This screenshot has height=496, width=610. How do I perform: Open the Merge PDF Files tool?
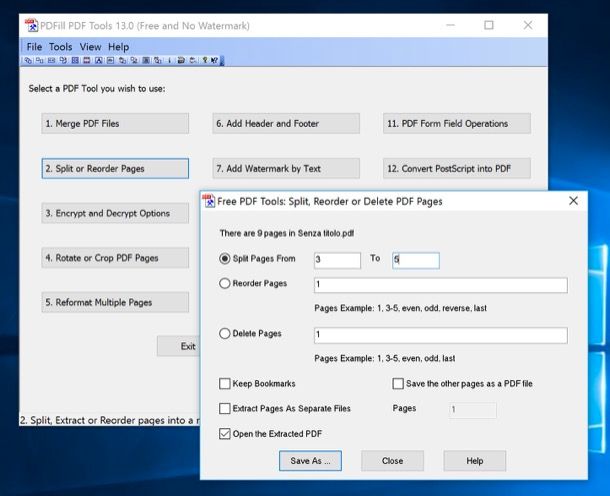coord(114,124)
